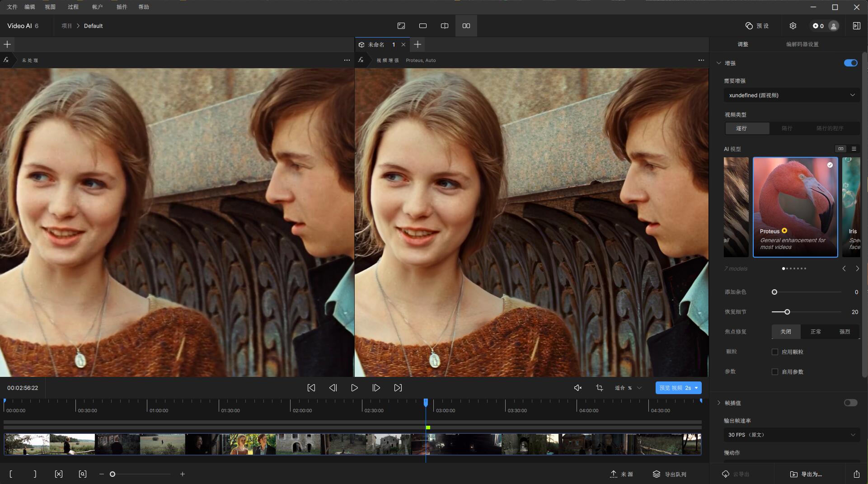This screenshot has width=868, height=484.
Task: Select 隔行 video type
Action: click(x=787, y=128)
